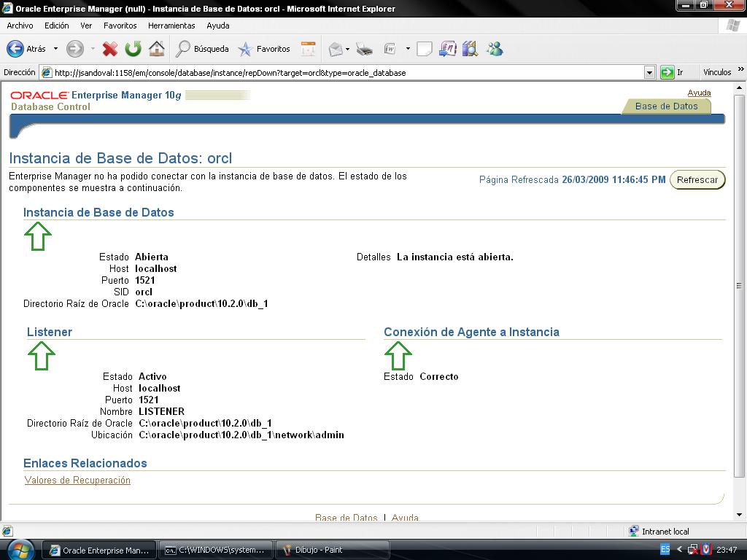Open the Edición menu
The height and width of the screenshot is (560, 747).
[x=57, y=26]
